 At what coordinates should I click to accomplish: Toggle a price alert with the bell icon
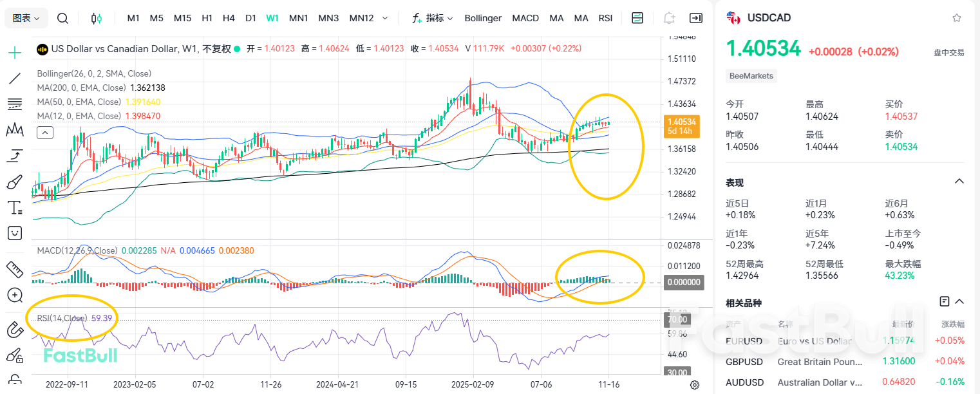669,18
